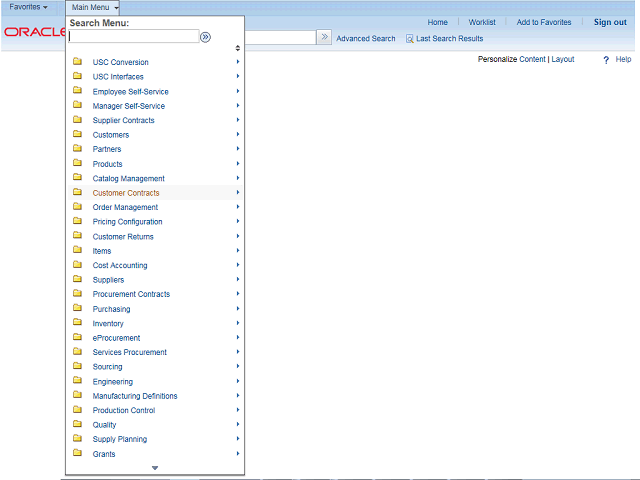Focus the portal search text box
The width and height of the screenshot is (640, 480).
pyautogui.click(x=280, y=37)
